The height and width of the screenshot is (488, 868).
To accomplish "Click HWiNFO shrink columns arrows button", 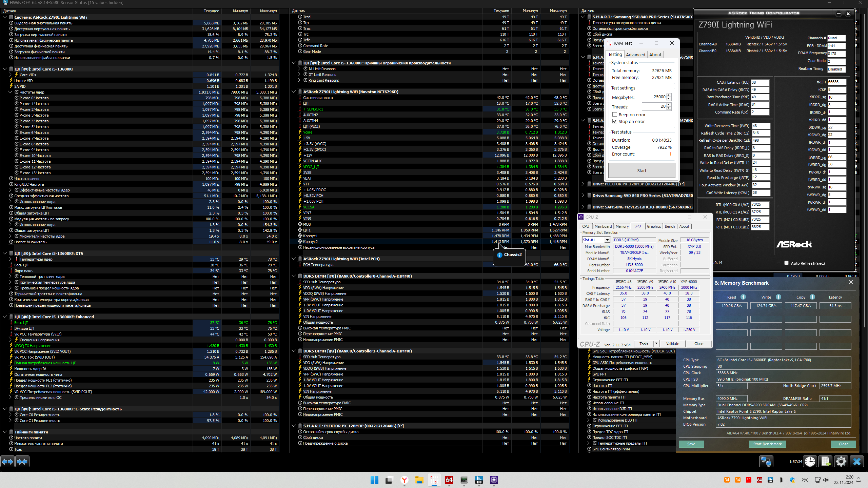I will click(22, 462).
